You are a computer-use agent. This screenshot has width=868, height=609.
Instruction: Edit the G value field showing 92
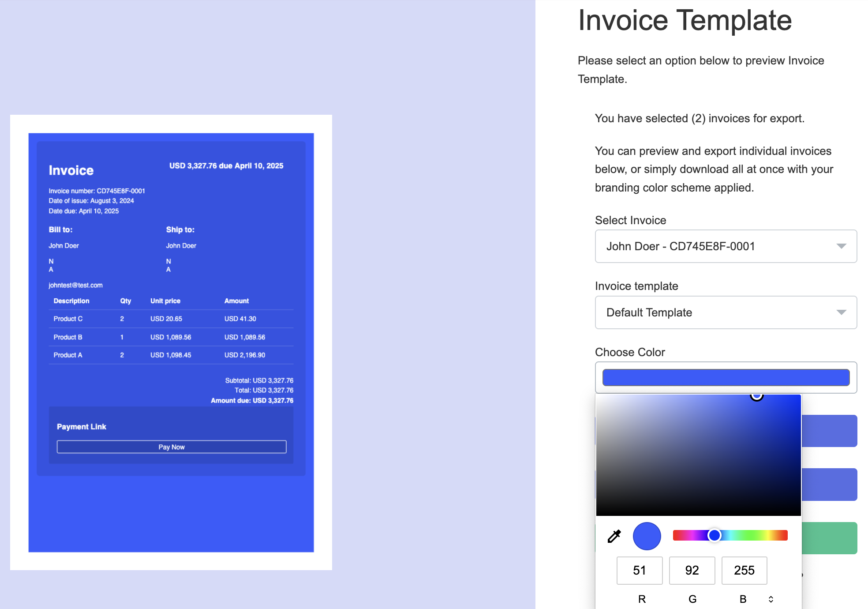click(692, 570)
